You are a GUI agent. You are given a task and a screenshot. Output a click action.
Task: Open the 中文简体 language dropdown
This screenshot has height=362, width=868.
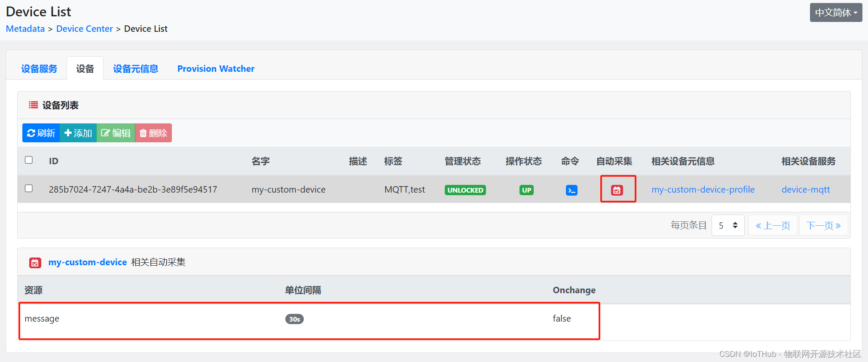coord(836,12)
